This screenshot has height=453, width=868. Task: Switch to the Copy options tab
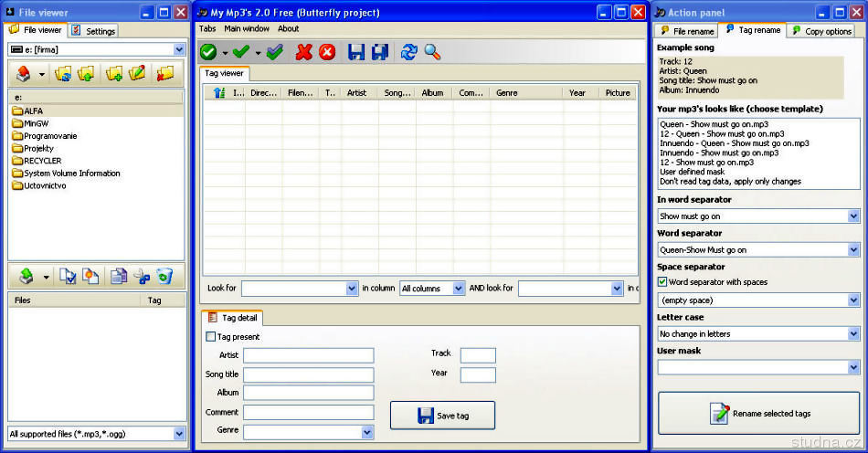click(822, 31)
